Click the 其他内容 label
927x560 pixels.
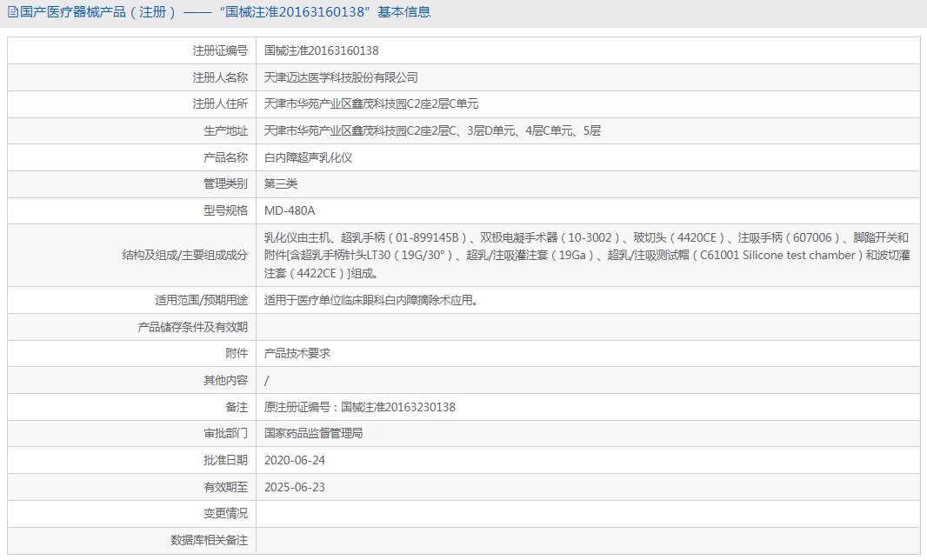click(x=226, y=380)
